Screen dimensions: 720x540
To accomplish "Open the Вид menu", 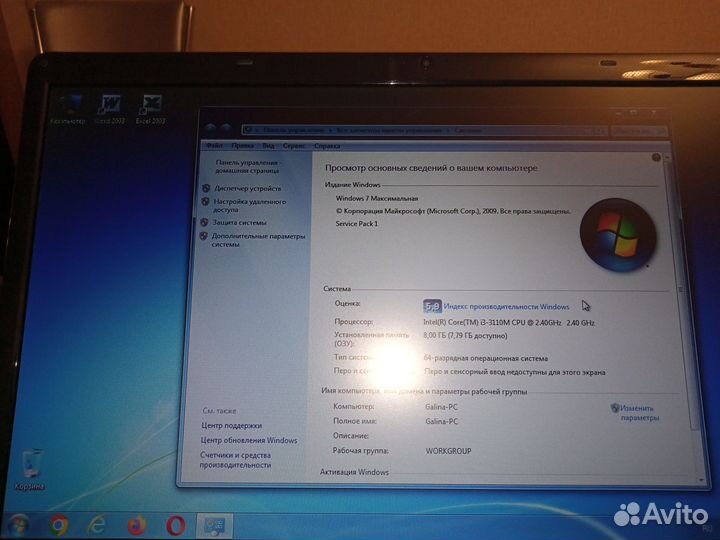I will click(x=268, y=146).
